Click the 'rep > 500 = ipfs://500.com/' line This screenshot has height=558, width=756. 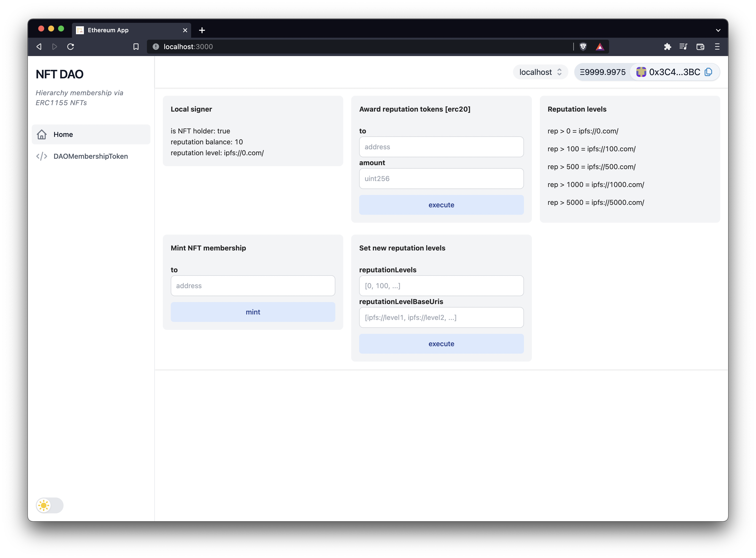[x=592, y=167]
